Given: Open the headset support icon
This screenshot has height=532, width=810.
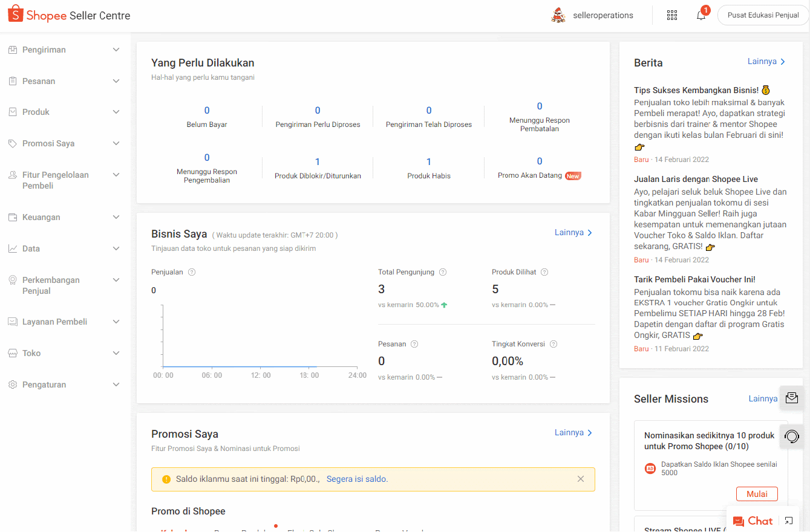Looking at the screenshot, I should click(x=791, y=436).
